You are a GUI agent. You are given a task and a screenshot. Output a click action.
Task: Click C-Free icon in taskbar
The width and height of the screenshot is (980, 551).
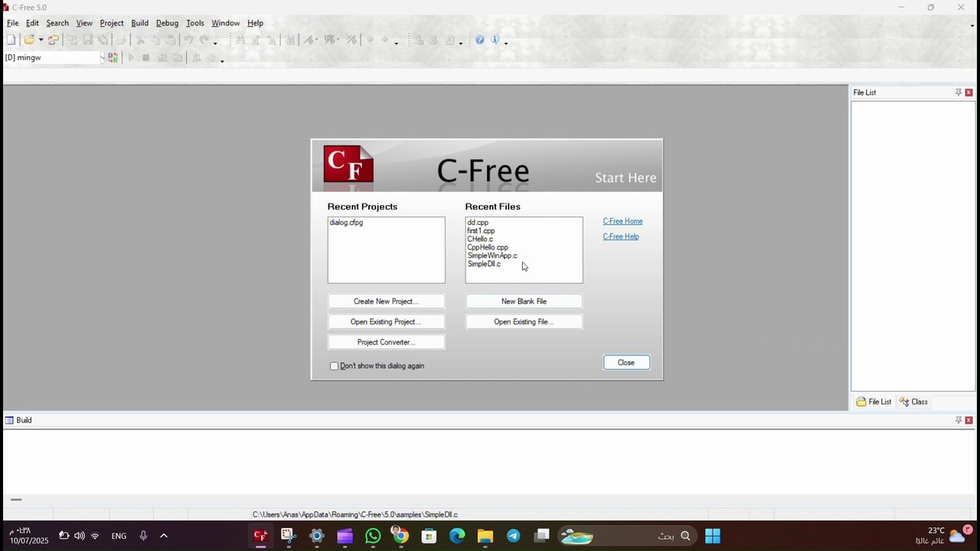260,536
